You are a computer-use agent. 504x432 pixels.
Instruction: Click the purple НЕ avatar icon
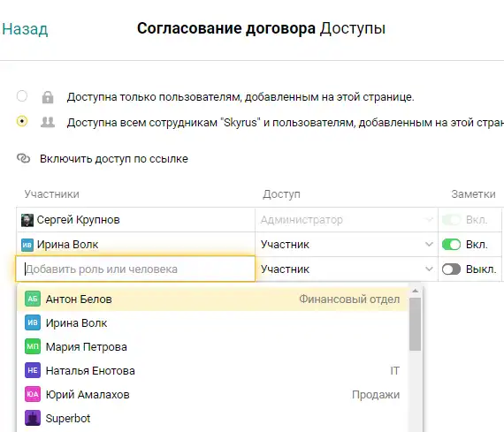click(x=33, y=370)
